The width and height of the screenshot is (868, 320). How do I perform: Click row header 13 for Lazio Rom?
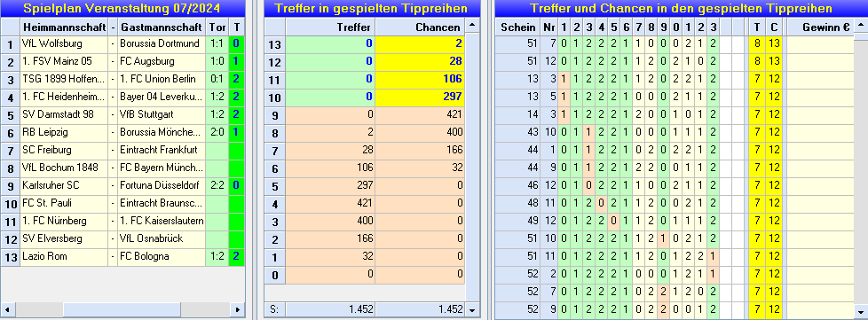pyautogui.click(x=10, y=256)
